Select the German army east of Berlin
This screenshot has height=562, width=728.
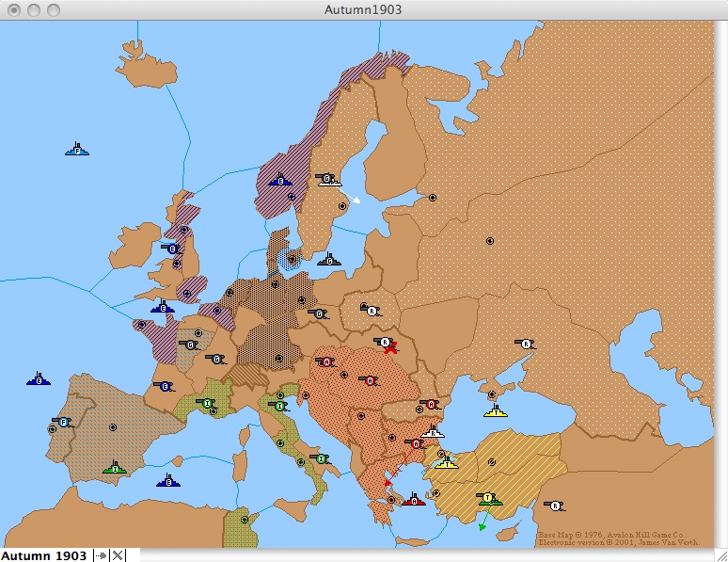click(319, 314)
